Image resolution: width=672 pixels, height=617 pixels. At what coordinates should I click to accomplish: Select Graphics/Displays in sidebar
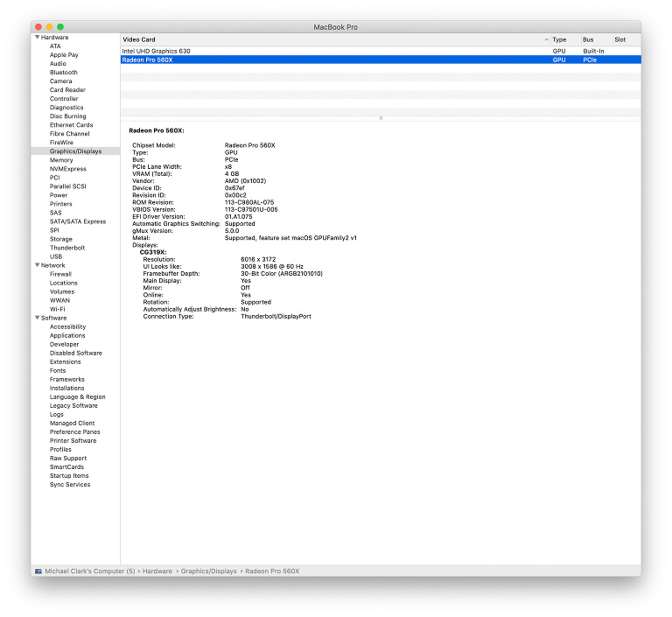click(x=75, y=151)
